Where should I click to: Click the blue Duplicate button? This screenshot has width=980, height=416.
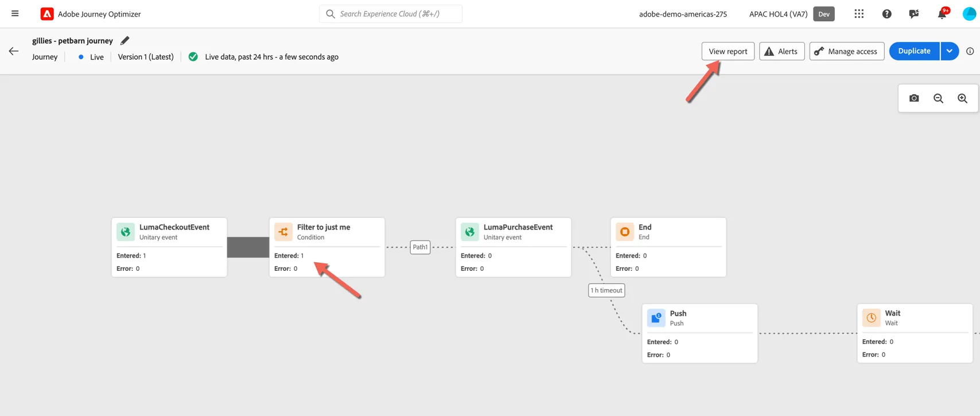click(x=914, y=51)
